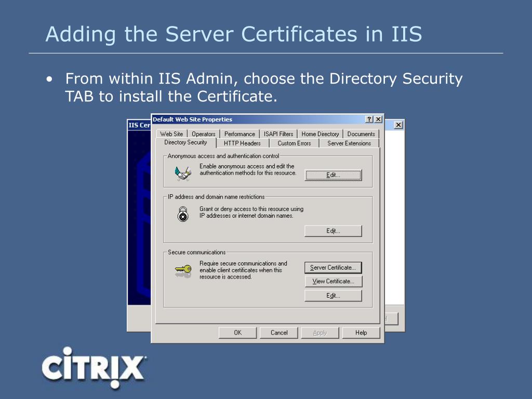532x399 pixels.
Task: Switch to the Custom Errors tab
Action: (294, 143)
